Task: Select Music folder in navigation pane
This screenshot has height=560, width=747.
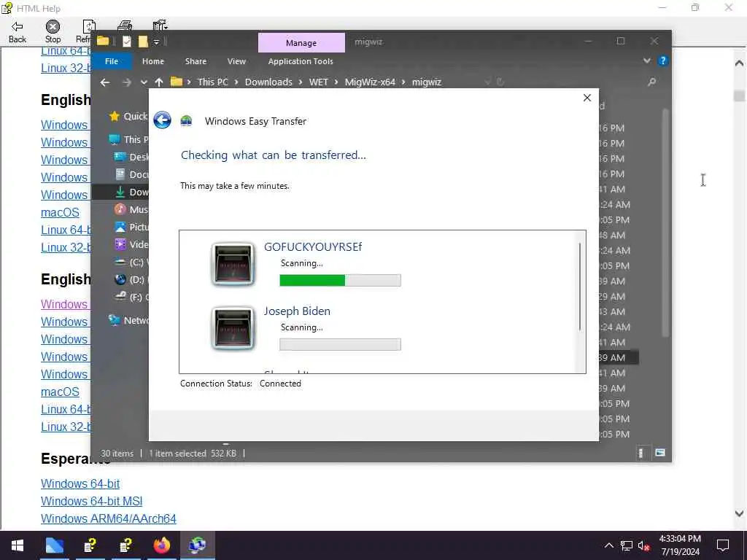Action: [131, 209]
